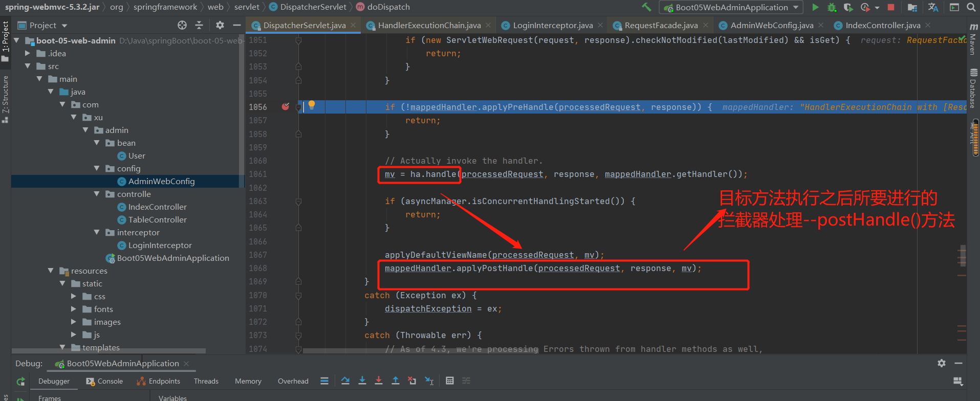Viewport: 980px width, 401px height.
Task: Click the editor horizontal scrollbar
Action: pos(421,351)
